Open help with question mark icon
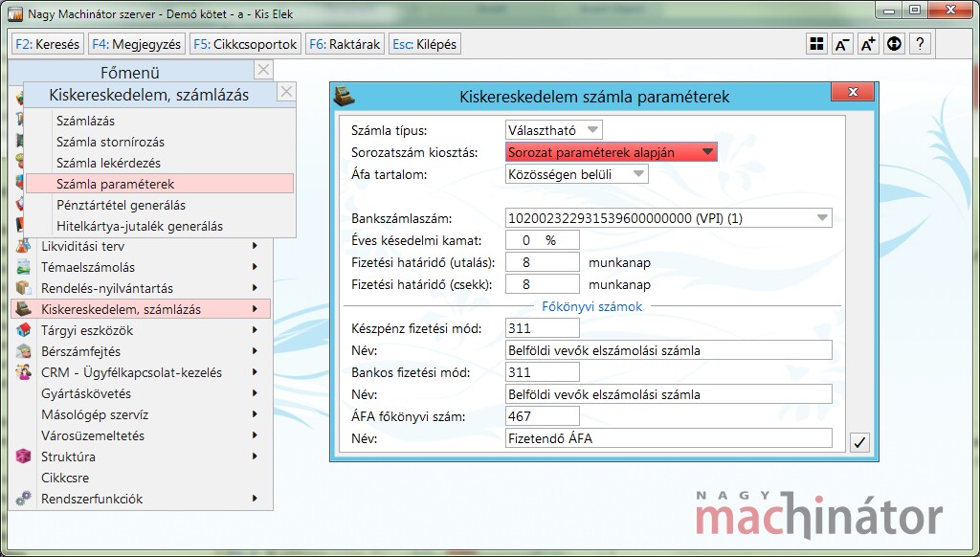Screen dimensions: 980x557 coord(920,44)
